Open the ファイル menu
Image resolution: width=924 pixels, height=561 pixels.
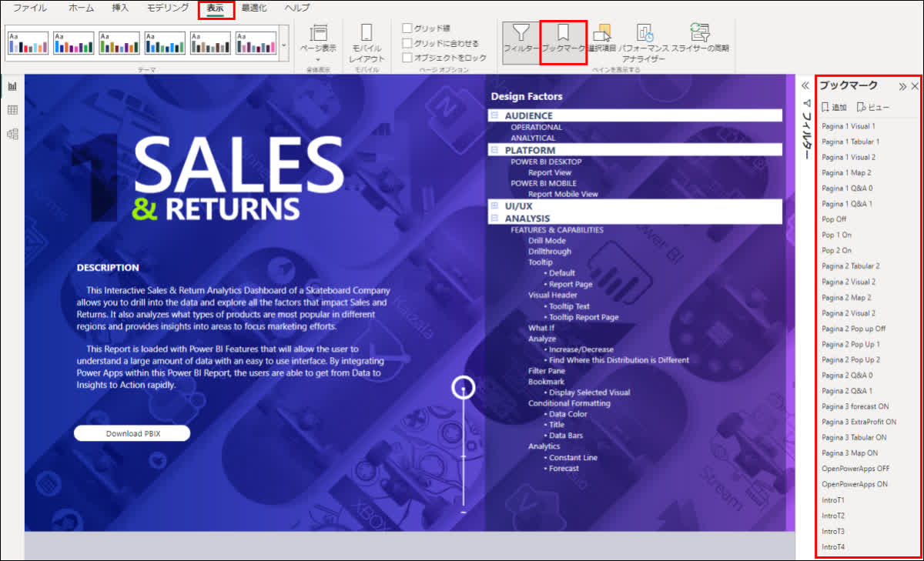[x=30, y=8]
